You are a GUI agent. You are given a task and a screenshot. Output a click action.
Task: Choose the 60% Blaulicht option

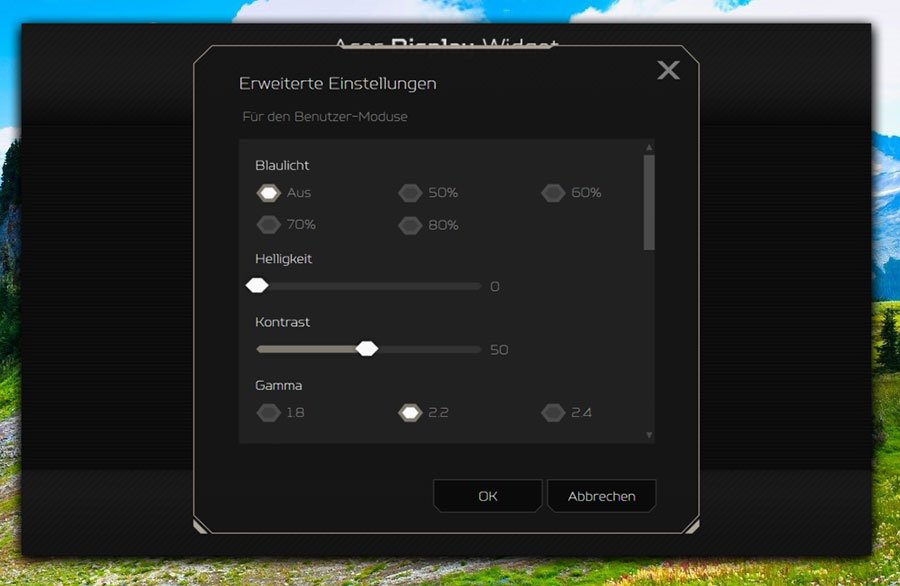(553, 193)
